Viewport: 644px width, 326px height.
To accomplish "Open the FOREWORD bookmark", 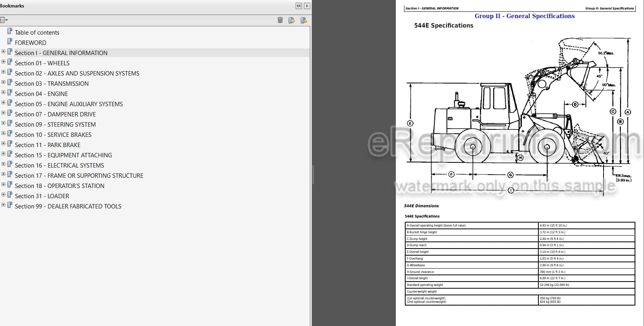I will click(31, 43).
